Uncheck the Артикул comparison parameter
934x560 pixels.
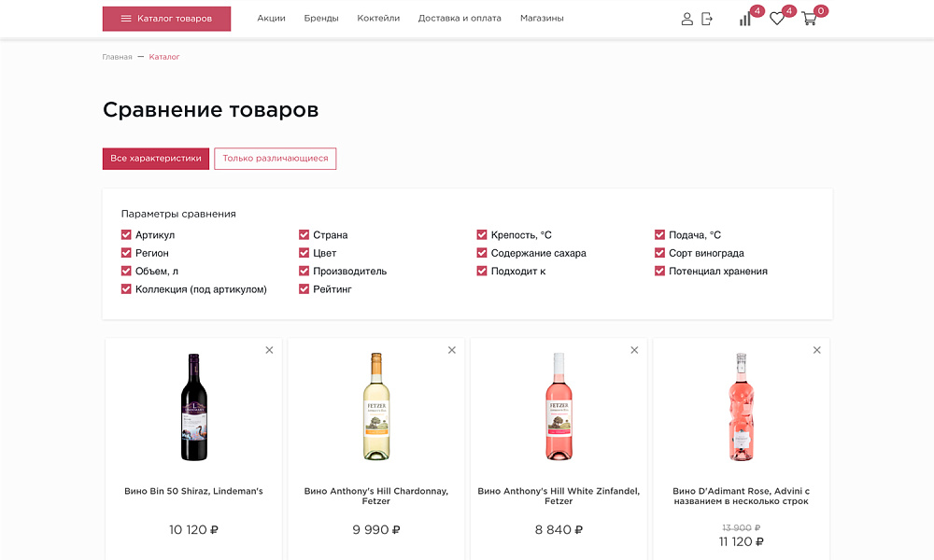(x=126, y=234)
